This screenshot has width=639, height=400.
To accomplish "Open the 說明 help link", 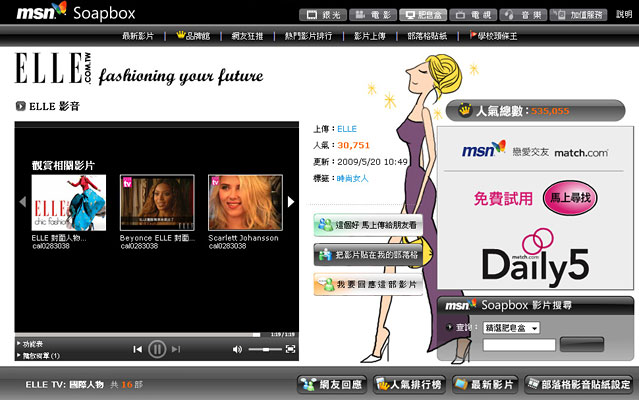I will (x=624, y=15).
